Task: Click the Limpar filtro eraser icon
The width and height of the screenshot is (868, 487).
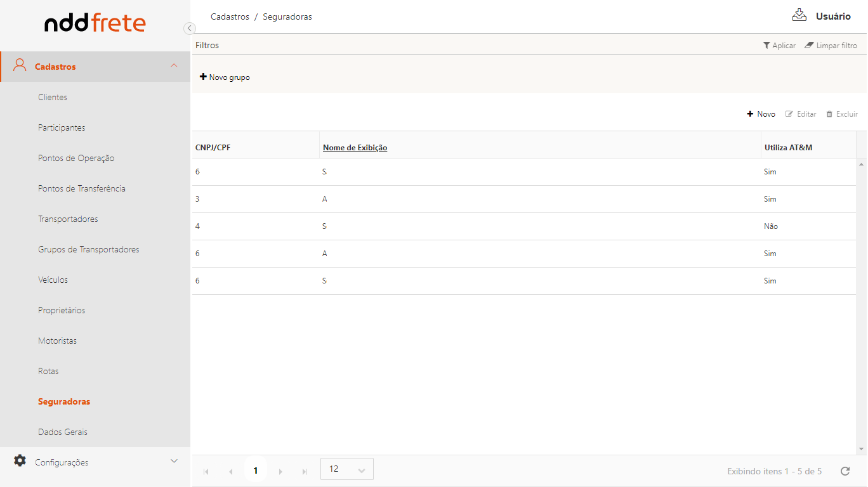Action: click(x=809, y=46)
